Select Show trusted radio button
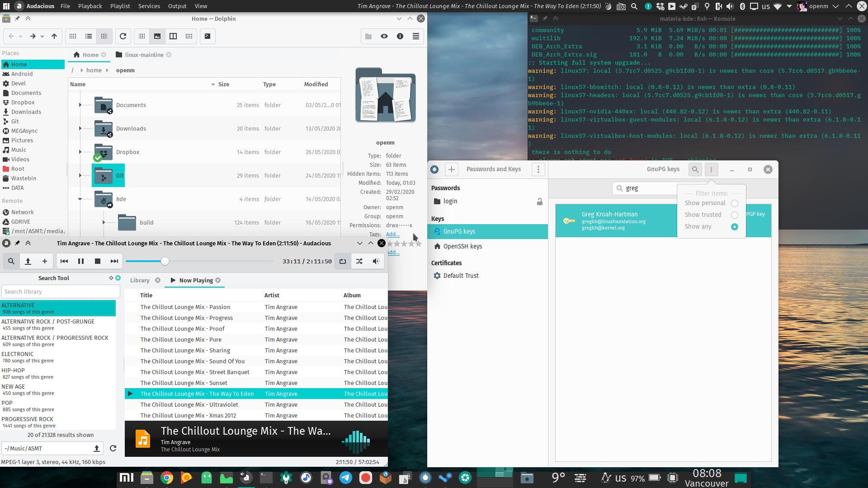Image resolution: width=868 pixels, height=488 pixels. (735, 215)
